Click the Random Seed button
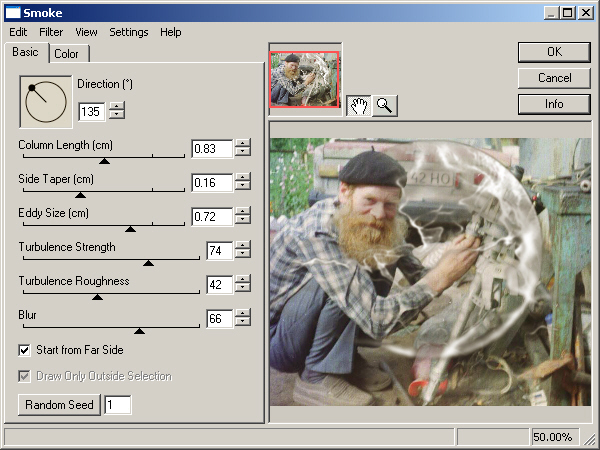 click(60, 404)
